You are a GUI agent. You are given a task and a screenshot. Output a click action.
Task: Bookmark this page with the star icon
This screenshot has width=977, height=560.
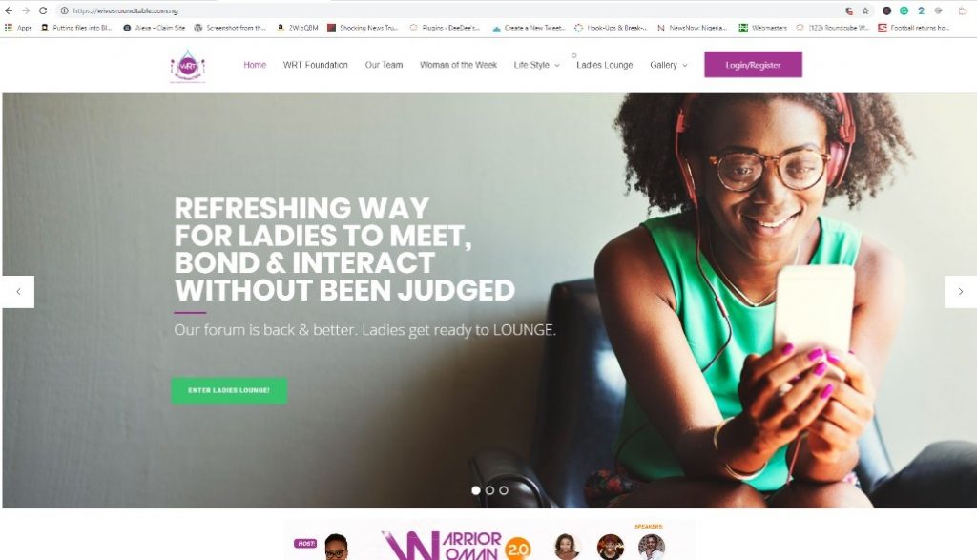865,10
